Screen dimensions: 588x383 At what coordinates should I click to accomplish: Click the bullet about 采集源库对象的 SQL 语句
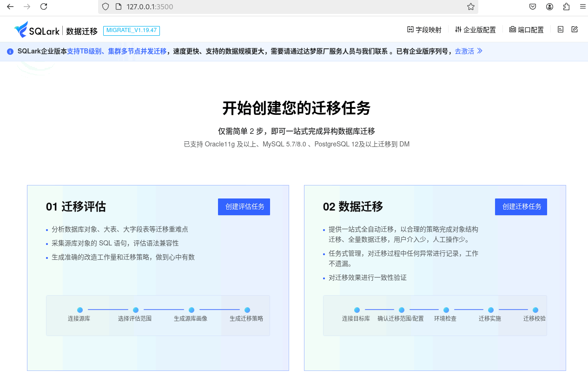(115, 243)
